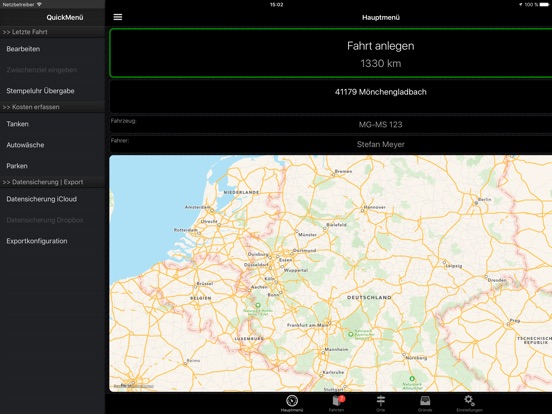Image resolution: width=552 pixels, height=414 pixels.
Task: Select the 41179 Mönchengladbach location field
Action: (331, 96)
